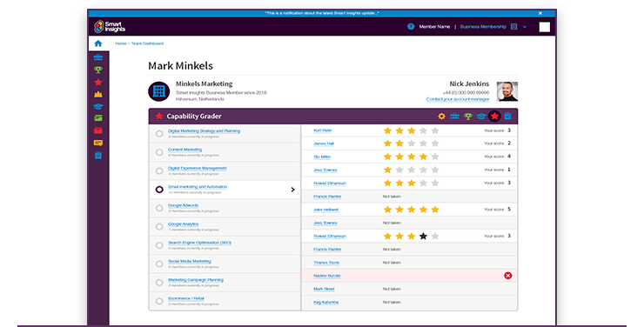Viewport: 644px width, 327px height.
Task: Expand Email marketing and Automation chevron
Action: click(292, 190)
